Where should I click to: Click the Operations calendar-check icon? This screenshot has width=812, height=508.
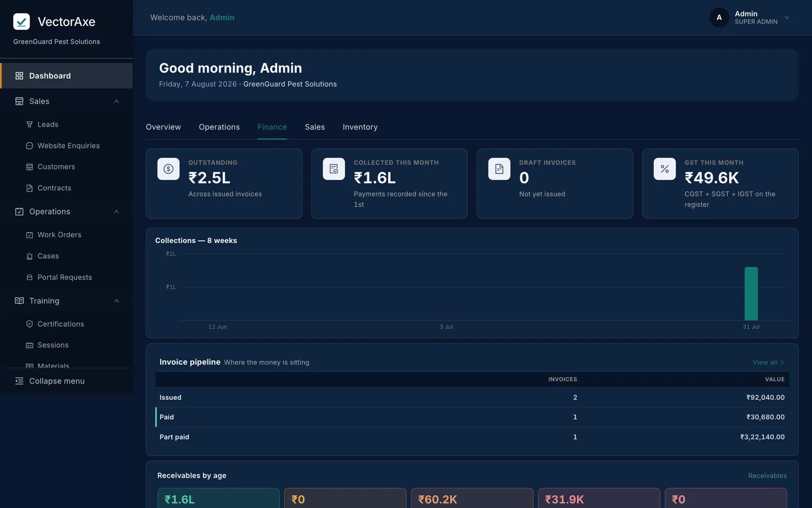[19, 211]
